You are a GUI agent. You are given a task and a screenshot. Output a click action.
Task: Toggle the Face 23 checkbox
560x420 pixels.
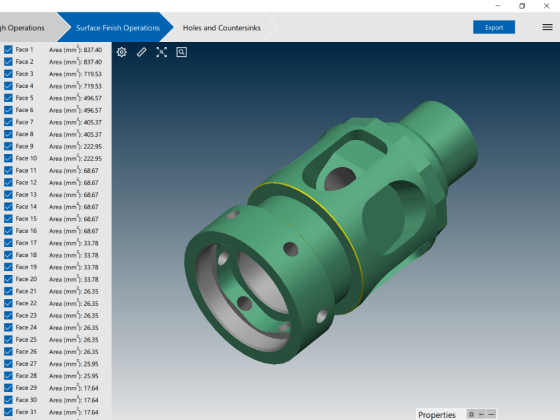pyautogui.click(x=8, y=315)
